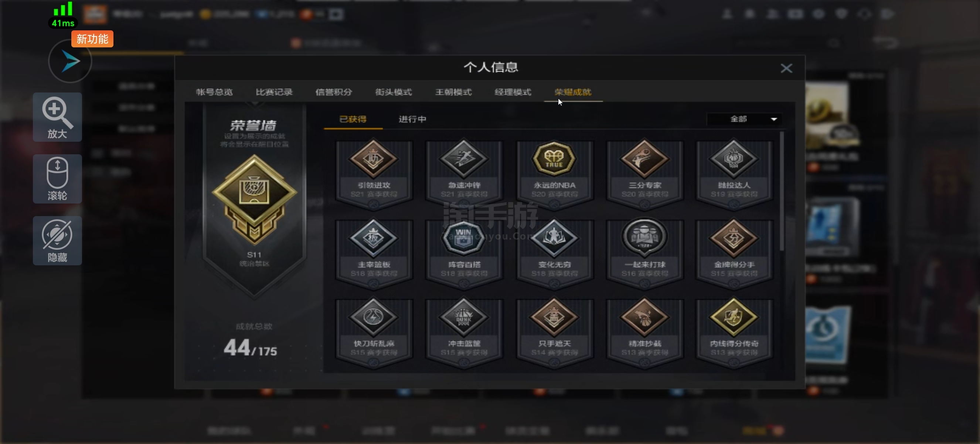Toggle the 滚轮 mouse wheel mode
Image resolution: width=980 pixels, height=444 pixels.
[x=57, y=179]
